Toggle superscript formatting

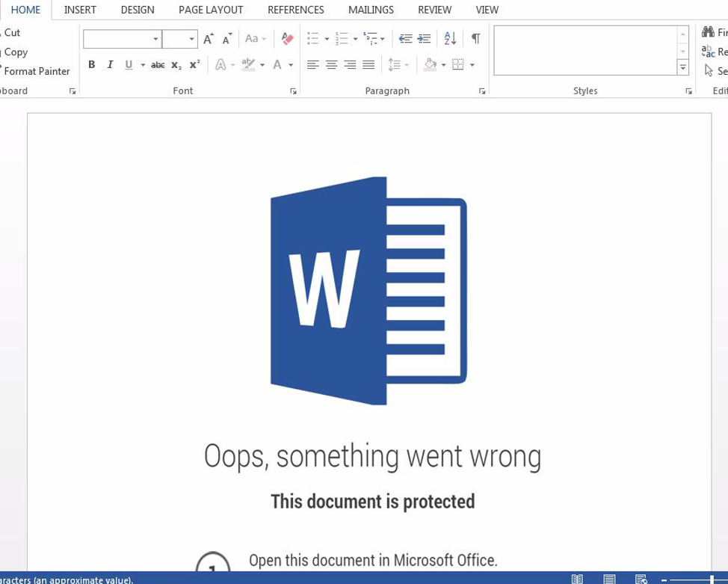(x=195, y=64)
